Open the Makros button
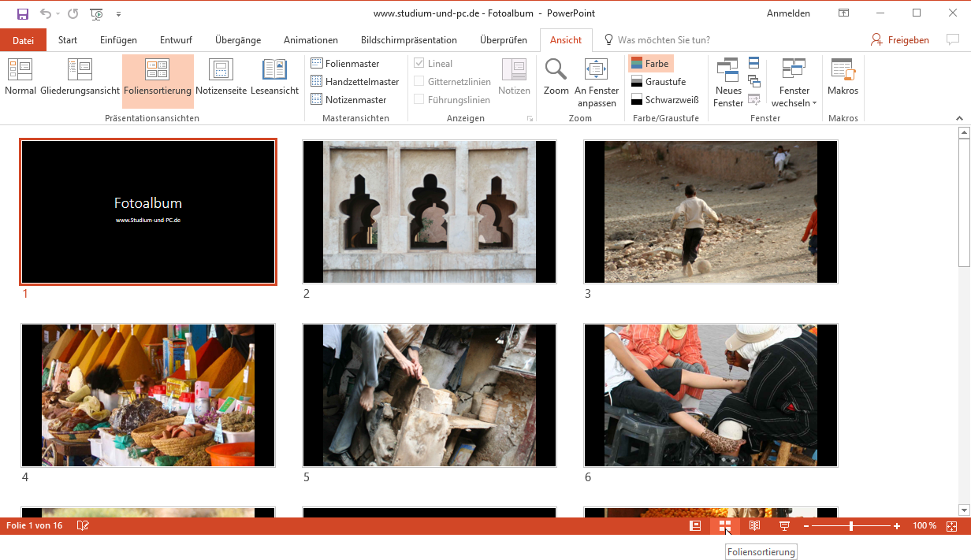 click(843, 77)
